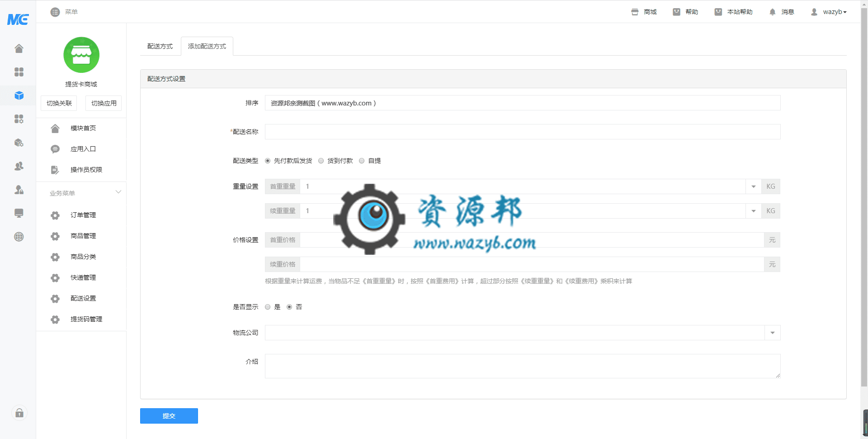868x439 pixels.
Task: Open the globe icon in left rail
Action: pyautogui.click(x=19, y=237)
